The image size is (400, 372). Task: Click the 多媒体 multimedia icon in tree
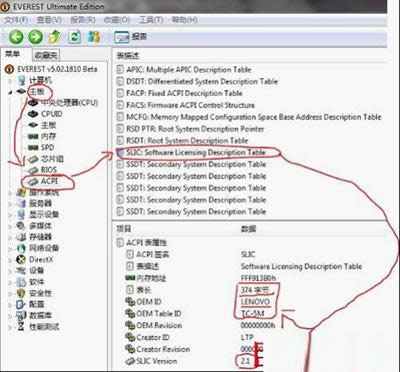21,226
